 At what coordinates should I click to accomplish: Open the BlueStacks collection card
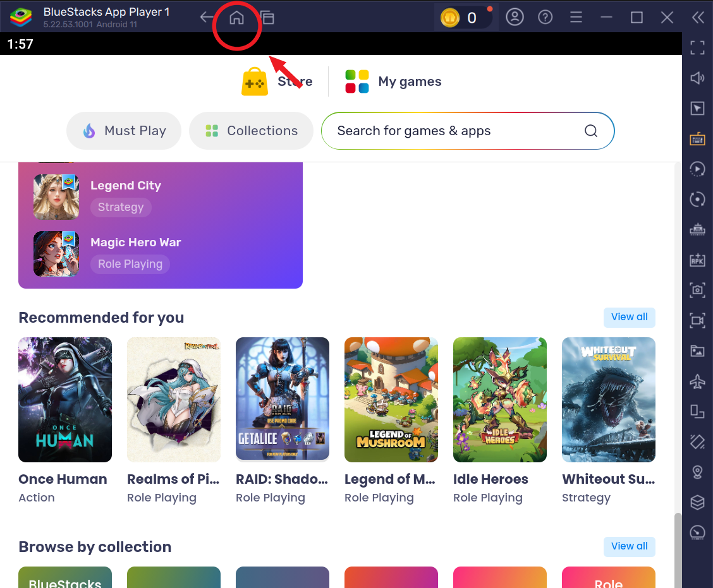(x=65, y=577)
